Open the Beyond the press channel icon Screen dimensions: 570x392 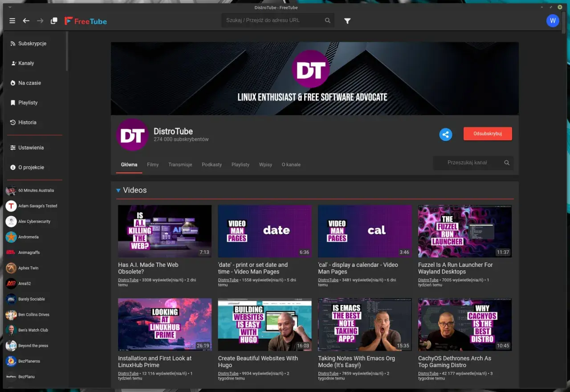[x=11, y=346]
